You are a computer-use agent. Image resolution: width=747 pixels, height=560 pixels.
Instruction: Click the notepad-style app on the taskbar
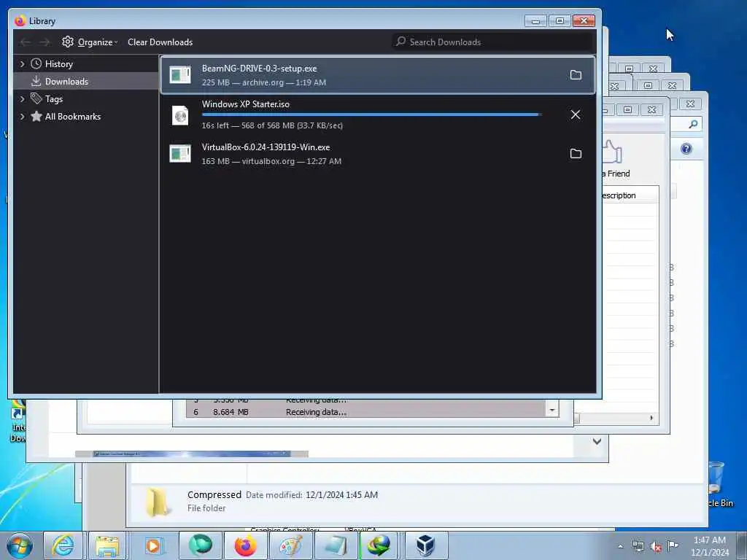pyautogui.click(x=336, y=545)
